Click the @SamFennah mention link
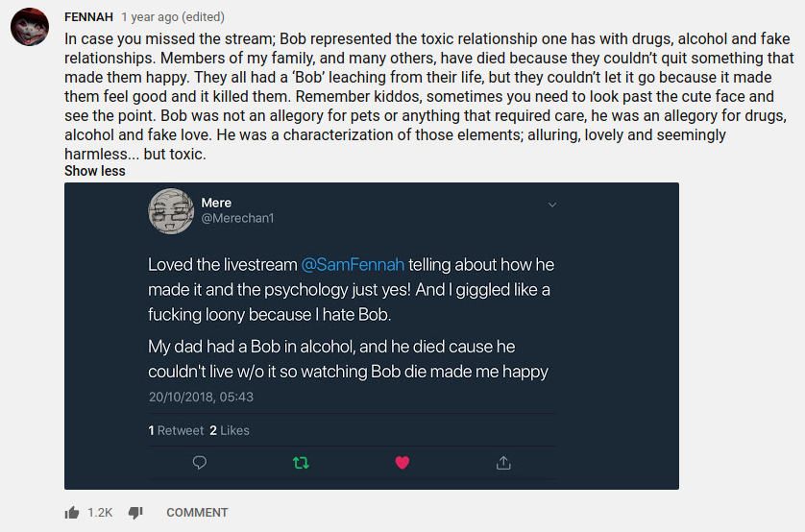 click(354, 264)
